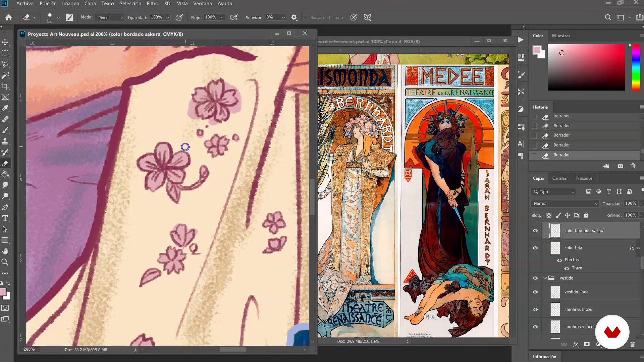Open smoothing options gear

pos(294,17)
